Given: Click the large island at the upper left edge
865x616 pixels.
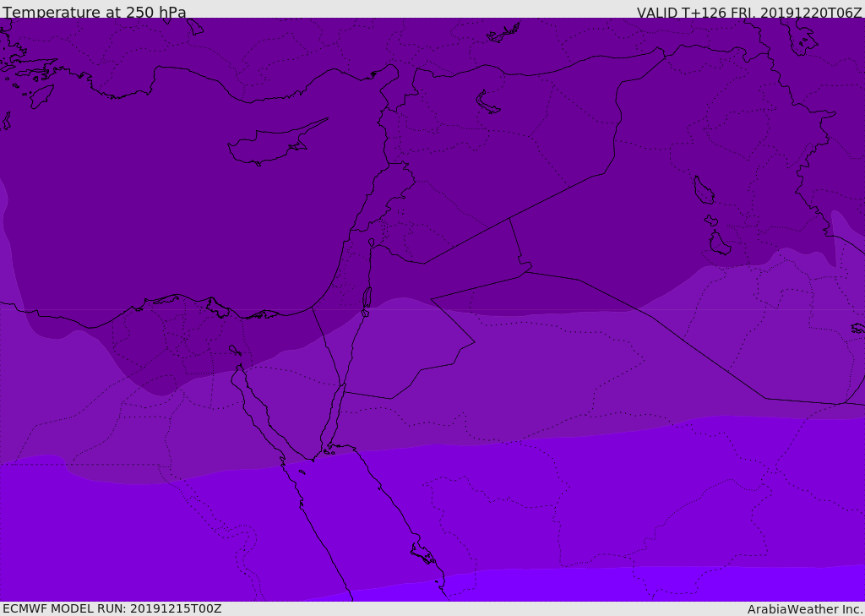Looking at the screenshot, I should tap(41, 95).
